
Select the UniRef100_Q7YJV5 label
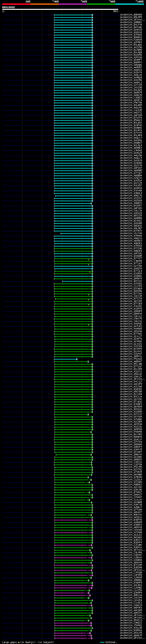[131, 85]
